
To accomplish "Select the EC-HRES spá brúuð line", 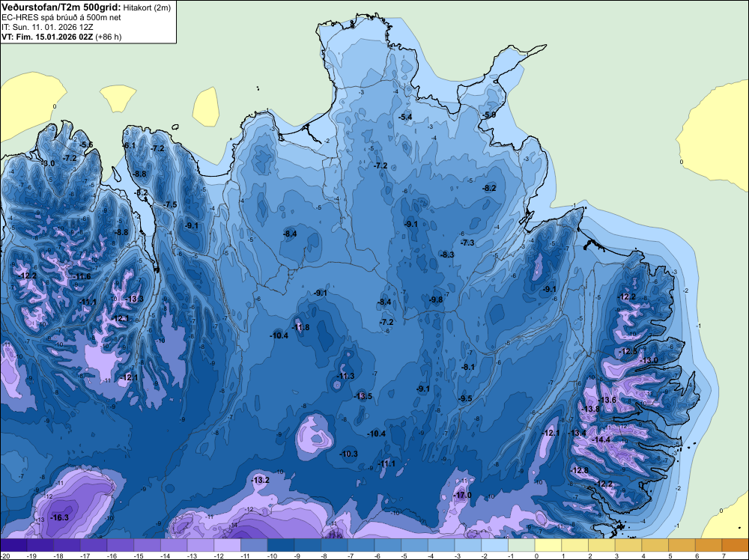I will (x=61, y=18).
